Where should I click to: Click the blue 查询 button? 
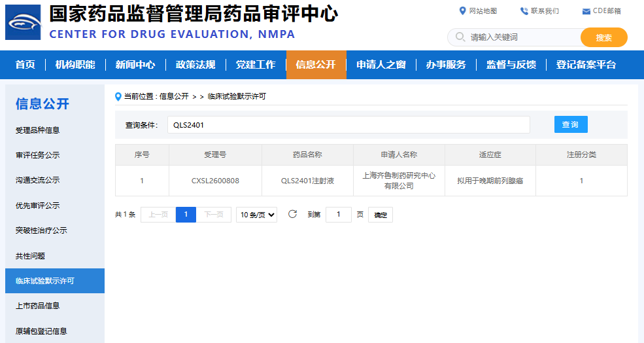tap(571, 124)
